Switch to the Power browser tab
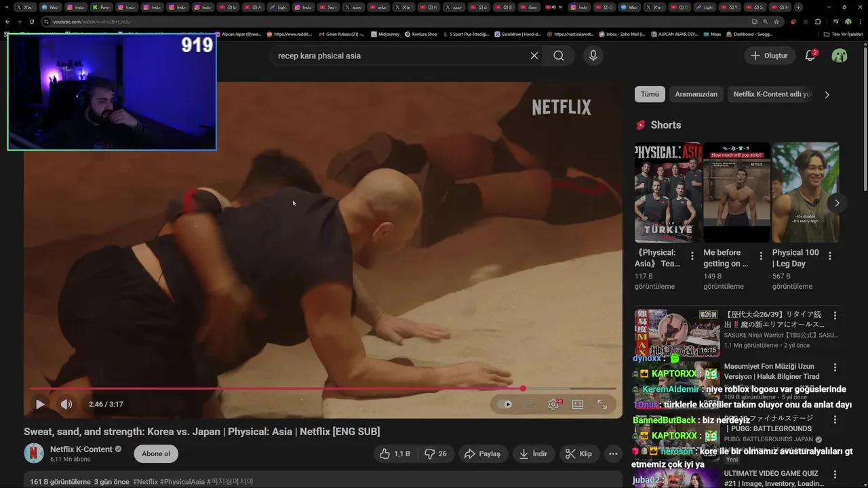This screenshot has width=868, height=488. 102,7
